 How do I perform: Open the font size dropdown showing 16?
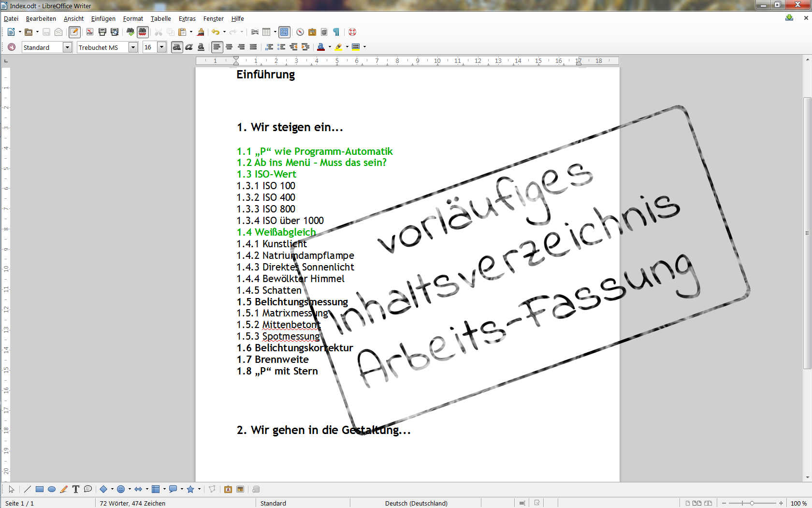pyautogui.click(x=162, y=47)
